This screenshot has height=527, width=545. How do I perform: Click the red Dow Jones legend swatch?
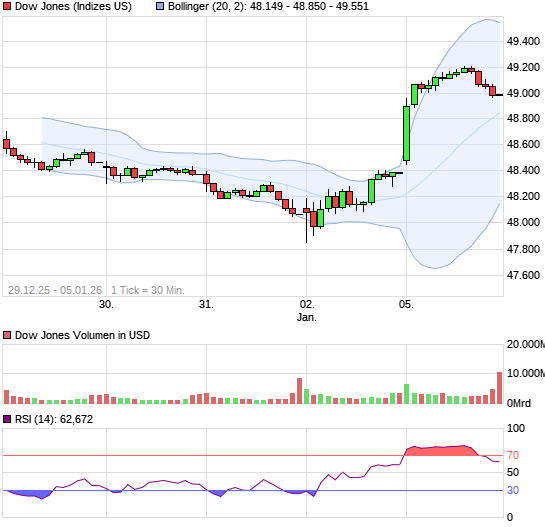[7, 6]
